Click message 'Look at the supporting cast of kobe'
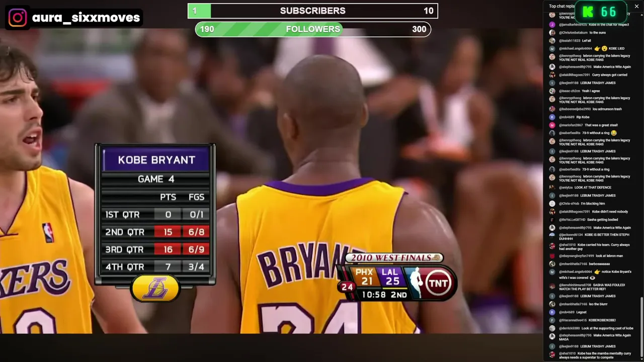The width and height of the screenshot is (644, 362). [607, 328]
